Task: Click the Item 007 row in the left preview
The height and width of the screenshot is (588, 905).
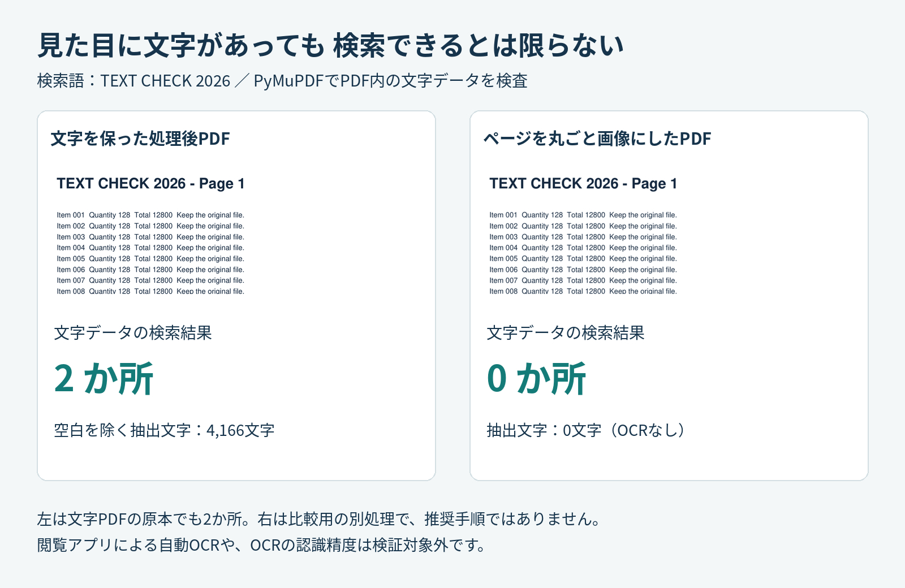Action: click(x=150, y=280)
